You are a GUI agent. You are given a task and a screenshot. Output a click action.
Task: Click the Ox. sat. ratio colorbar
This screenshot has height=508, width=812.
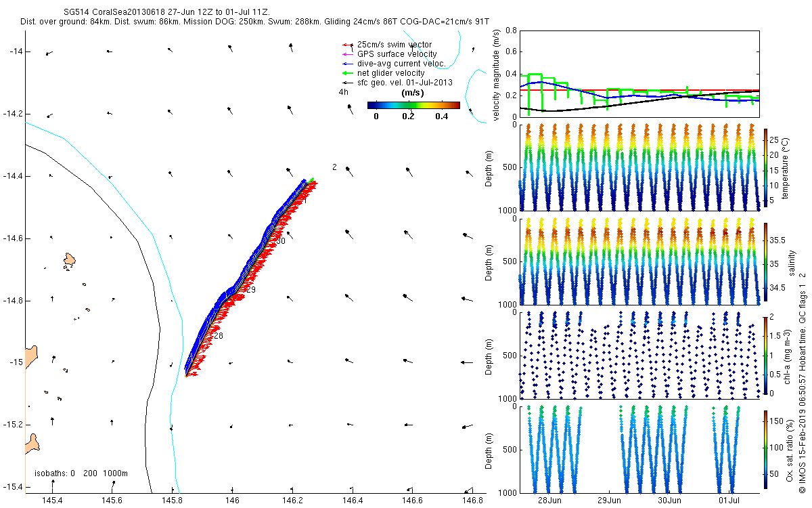[766, 448]
